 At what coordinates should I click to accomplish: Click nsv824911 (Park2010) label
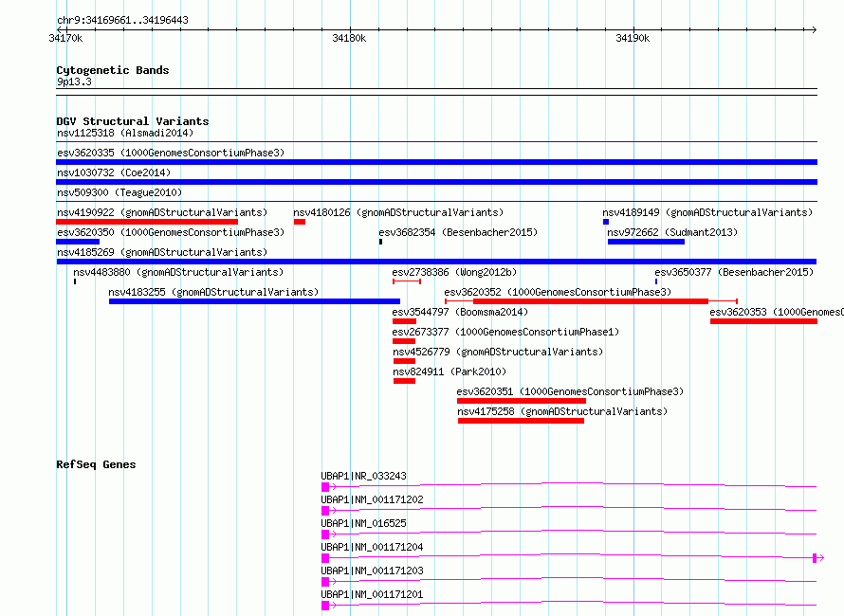tap(450, 371)
